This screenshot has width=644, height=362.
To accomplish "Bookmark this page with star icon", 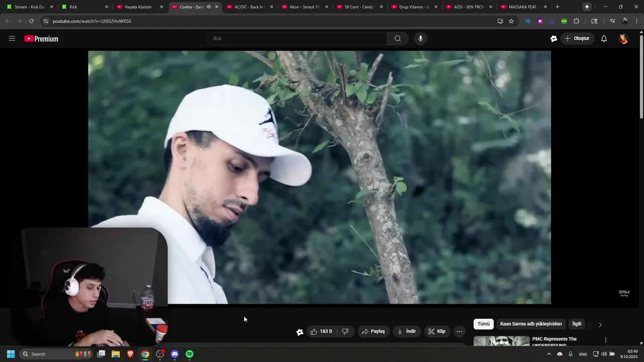I will (x=511, y=21).
